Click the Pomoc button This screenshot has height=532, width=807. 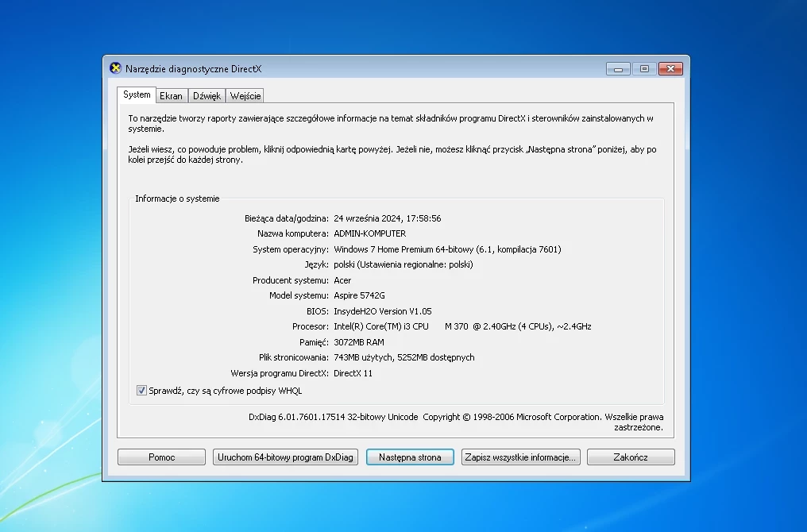coord(161,457)
